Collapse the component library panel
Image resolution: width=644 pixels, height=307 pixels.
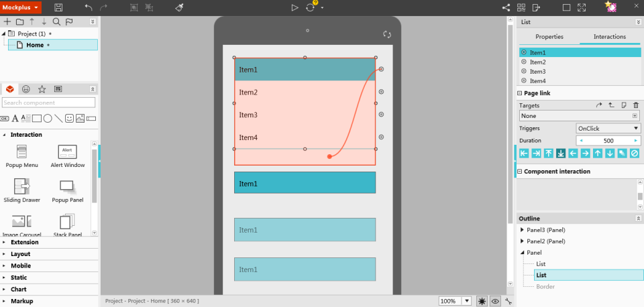(93, 89)
